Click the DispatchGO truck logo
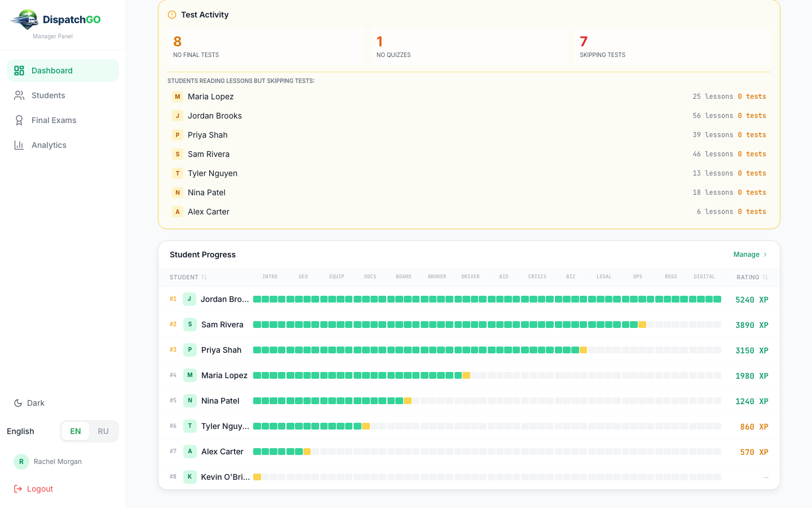812x508 pixels. coord(24,19)
